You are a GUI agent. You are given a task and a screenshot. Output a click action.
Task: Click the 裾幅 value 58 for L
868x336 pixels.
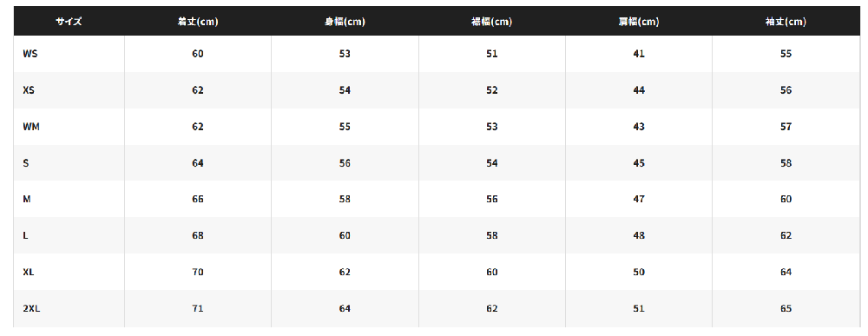(491, 236)
